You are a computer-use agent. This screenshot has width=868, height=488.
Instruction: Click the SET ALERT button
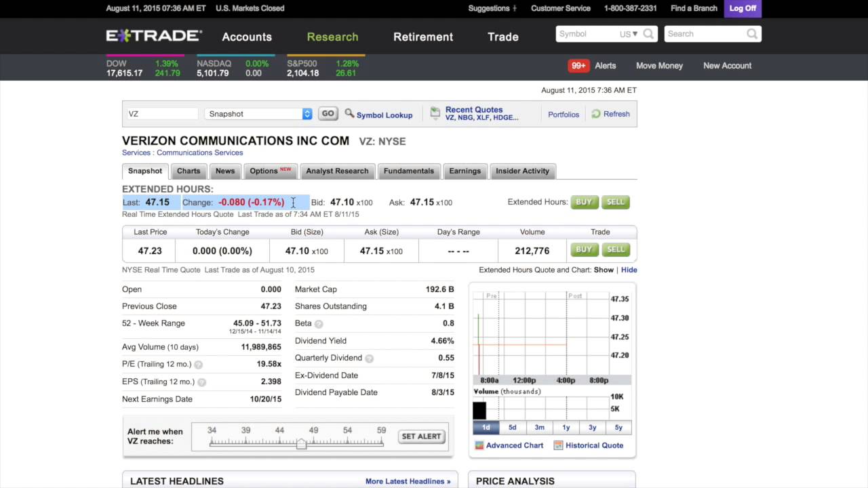tap(421, 436)
